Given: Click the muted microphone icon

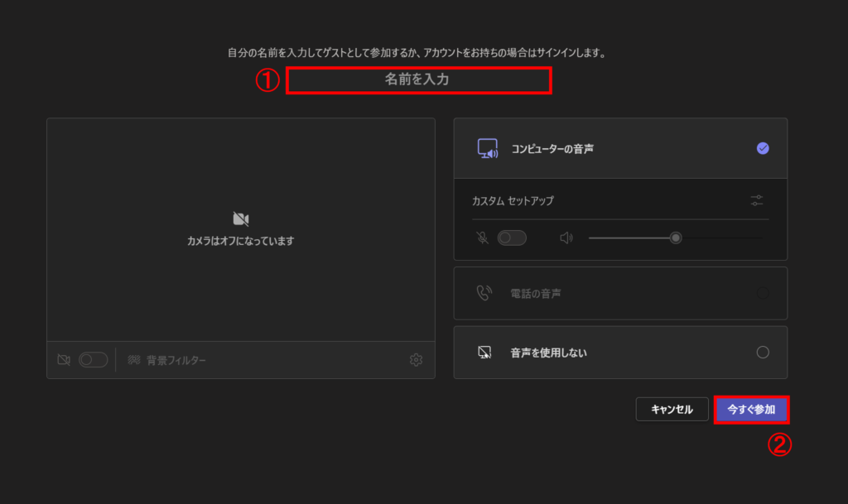Looking at the screenshot, I should point(483,238).
